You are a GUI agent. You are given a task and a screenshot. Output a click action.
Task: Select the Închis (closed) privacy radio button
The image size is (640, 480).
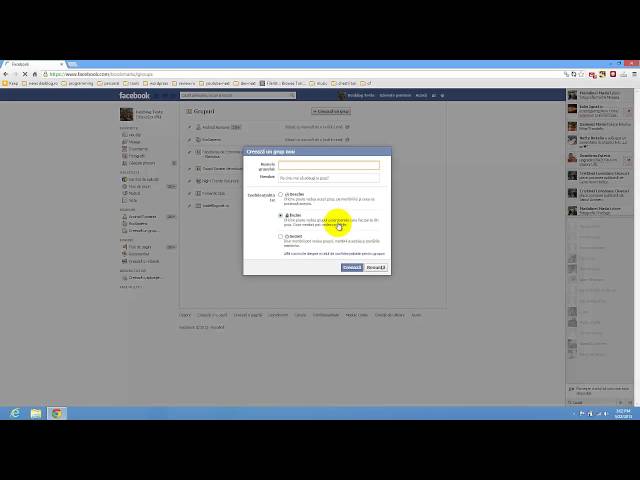coord(280,215)
